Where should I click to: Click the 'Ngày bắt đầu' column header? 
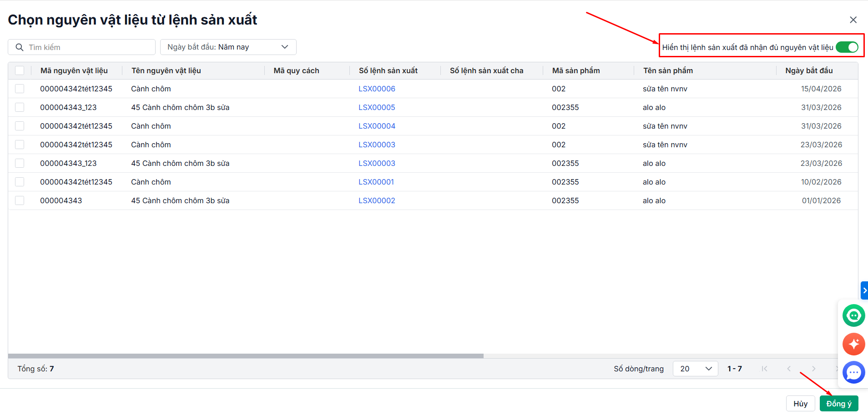[809, 70]
